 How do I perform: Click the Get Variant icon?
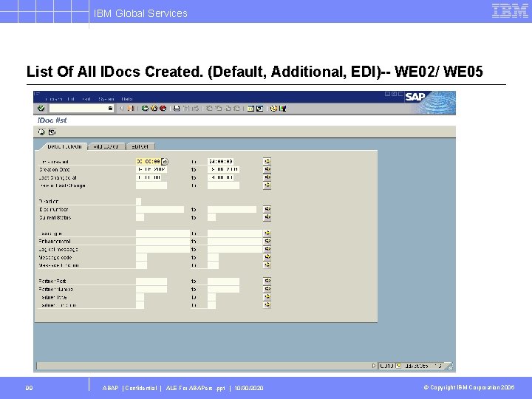point(52,132)
